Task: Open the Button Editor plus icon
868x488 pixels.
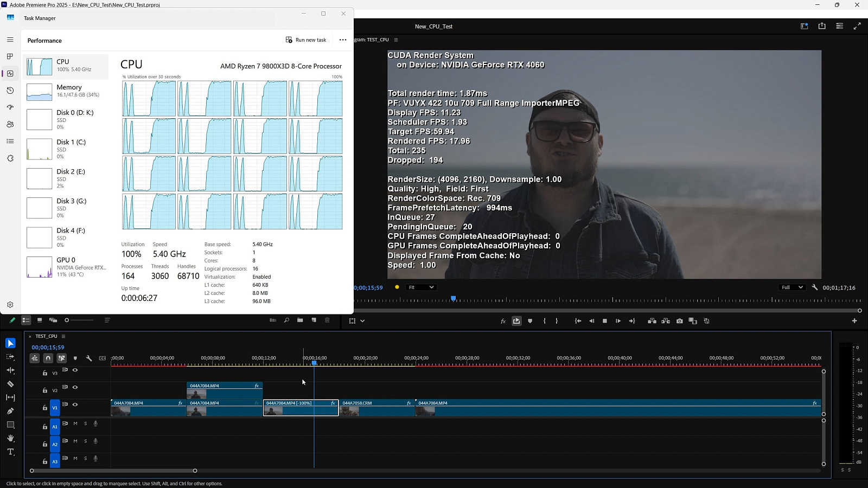Action: point(854,321)
